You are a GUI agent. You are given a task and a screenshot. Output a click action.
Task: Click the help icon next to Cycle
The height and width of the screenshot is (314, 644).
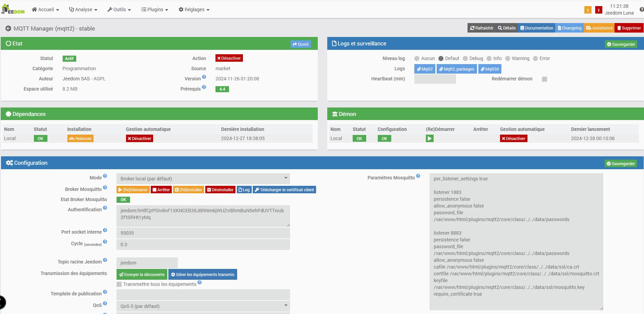coord(105,242)
